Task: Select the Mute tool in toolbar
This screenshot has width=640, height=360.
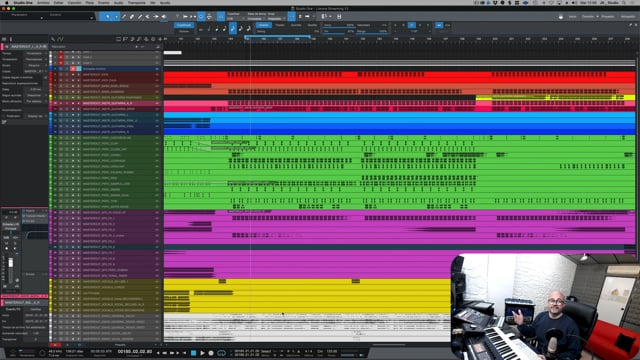Action: tap(147, 17)
